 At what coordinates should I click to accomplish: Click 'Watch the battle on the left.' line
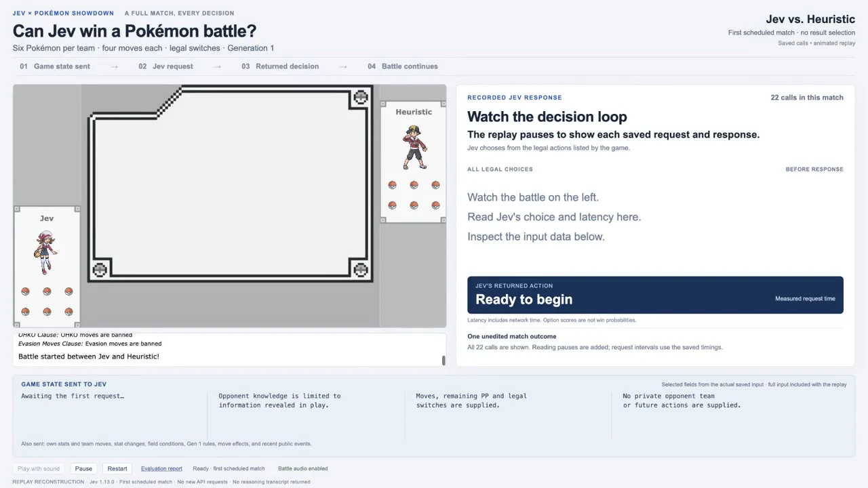pos(533,197)
